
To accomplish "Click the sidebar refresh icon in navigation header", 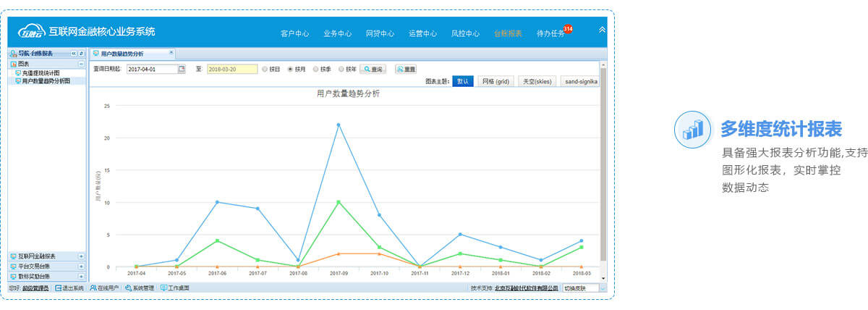I will pos(82,54).
